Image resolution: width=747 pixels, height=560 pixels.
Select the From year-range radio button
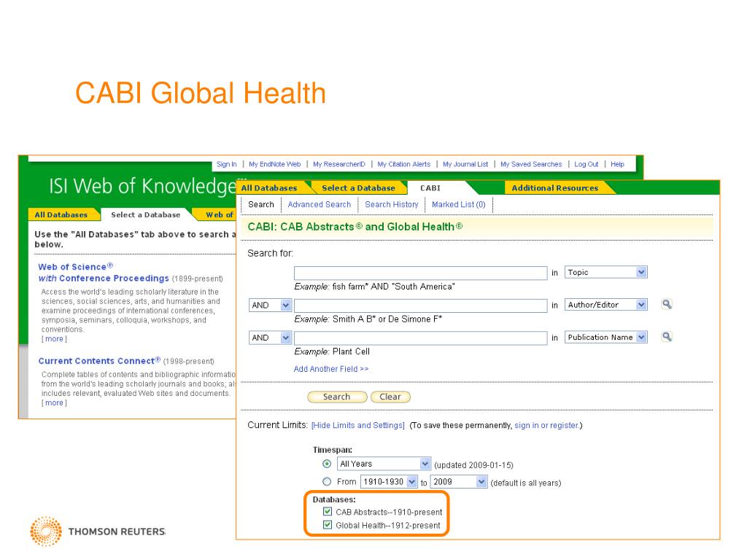tap(327, 481)
